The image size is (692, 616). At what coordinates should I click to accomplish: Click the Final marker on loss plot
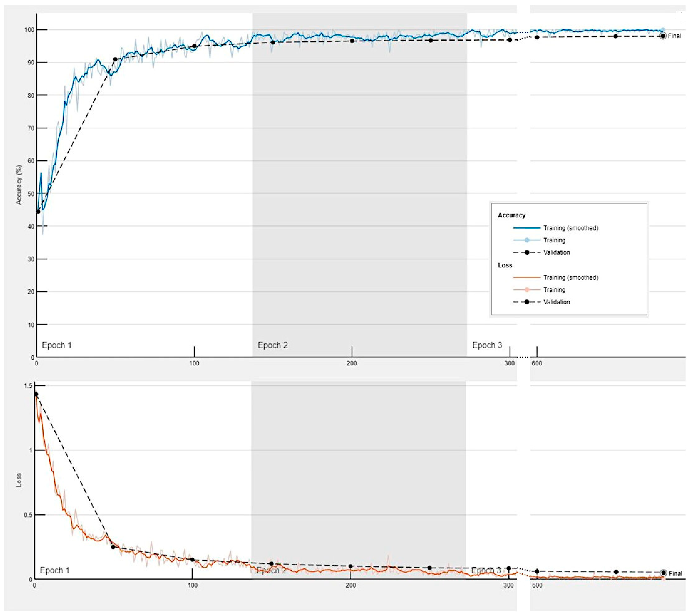click(x=663, y=573)
